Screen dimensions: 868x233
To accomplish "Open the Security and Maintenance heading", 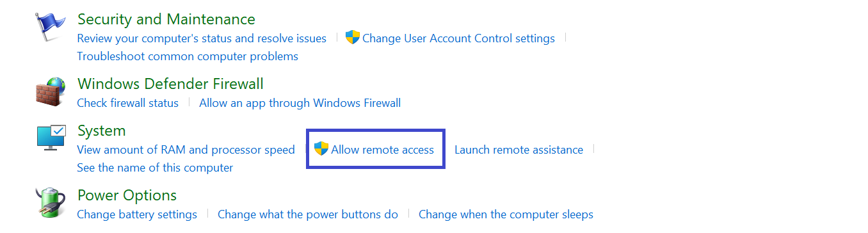I will coord(166,19).
